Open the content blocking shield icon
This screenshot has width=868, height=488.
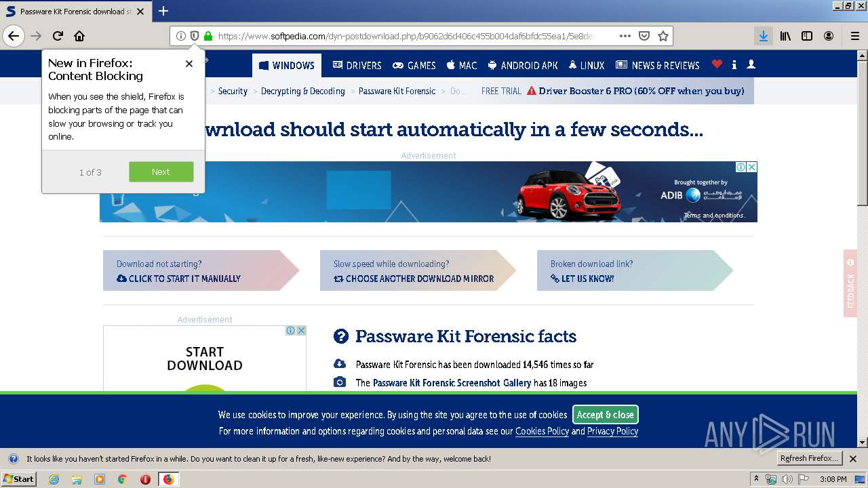(x=195, y=36)
